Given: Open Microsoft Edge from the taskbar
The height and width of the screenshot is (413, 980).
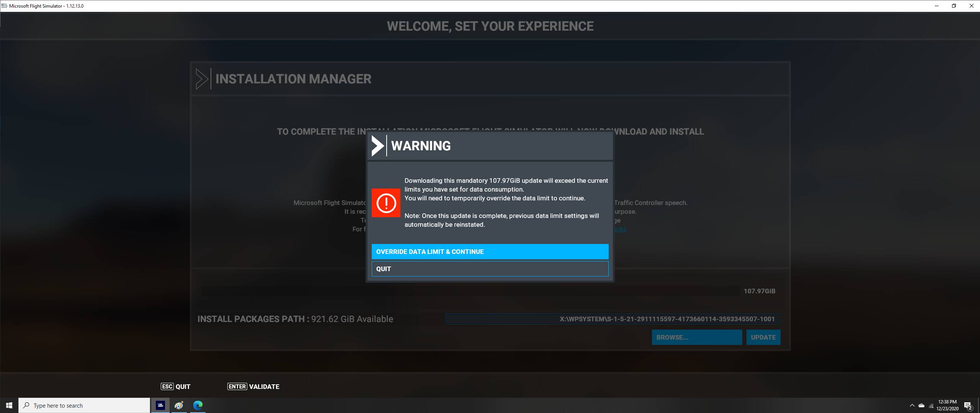Looking at the screenshot, I should [198, 405].
